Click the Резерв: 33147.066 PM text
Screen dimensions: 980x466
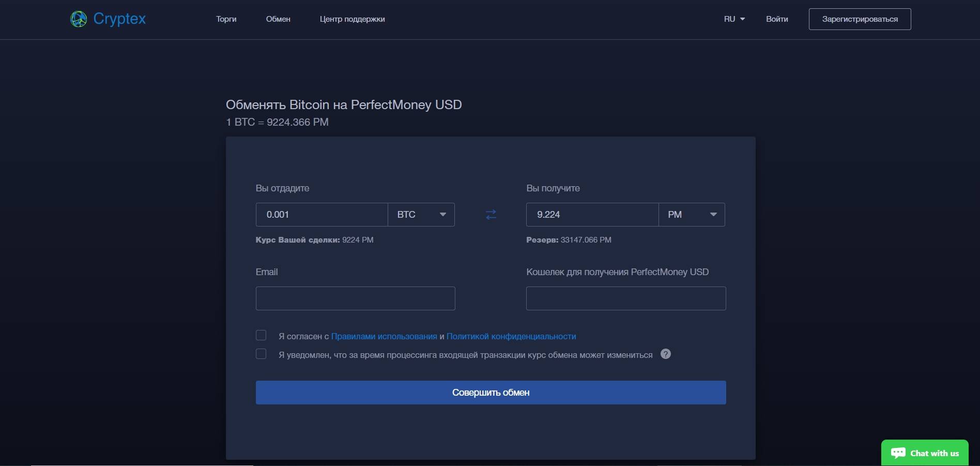tap(569, 240)
